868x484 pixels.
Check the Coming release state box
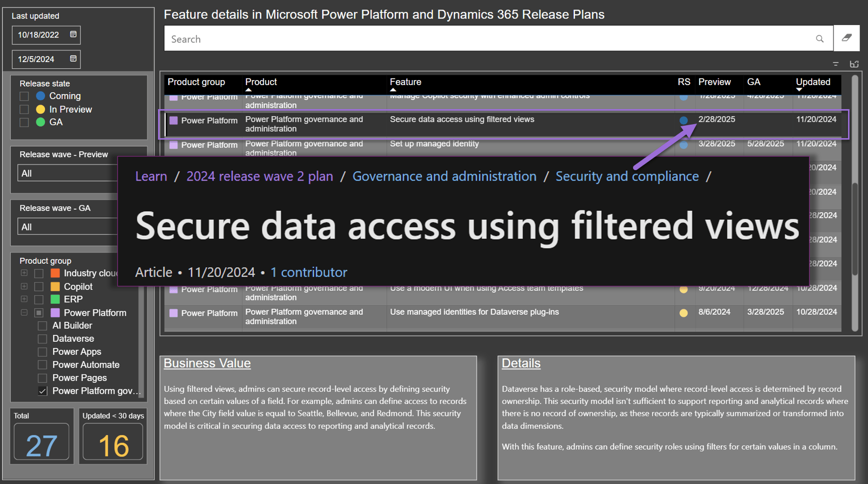(24, 96)
